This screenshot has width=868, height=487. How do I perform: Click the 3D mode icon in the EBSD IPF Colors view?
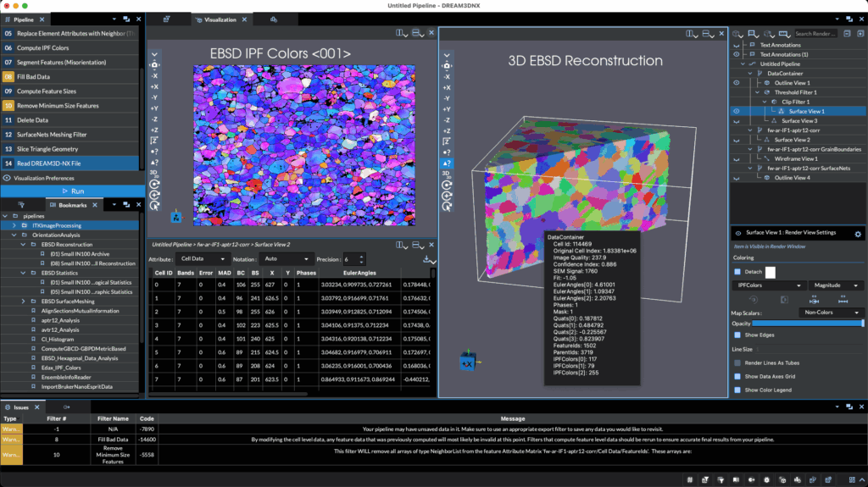154,173
